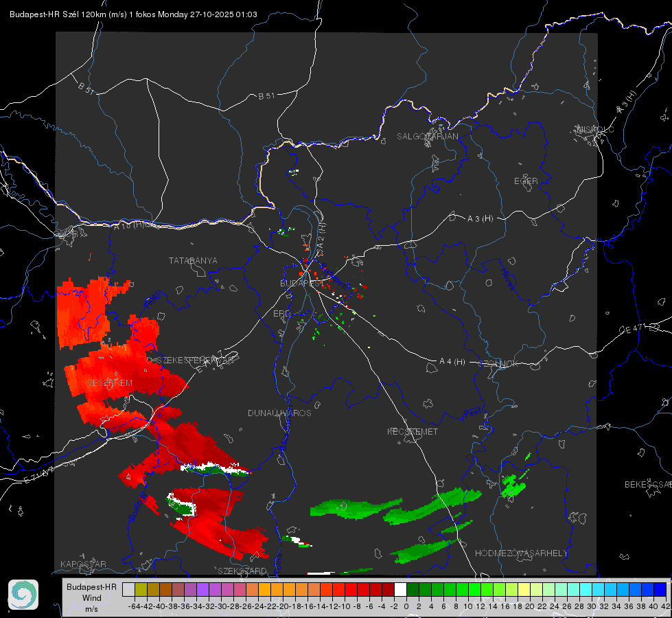Click the VESZPREM city label
Viewport: 672px width, 618px height.
pyautogui.click(x=110, y=383)
